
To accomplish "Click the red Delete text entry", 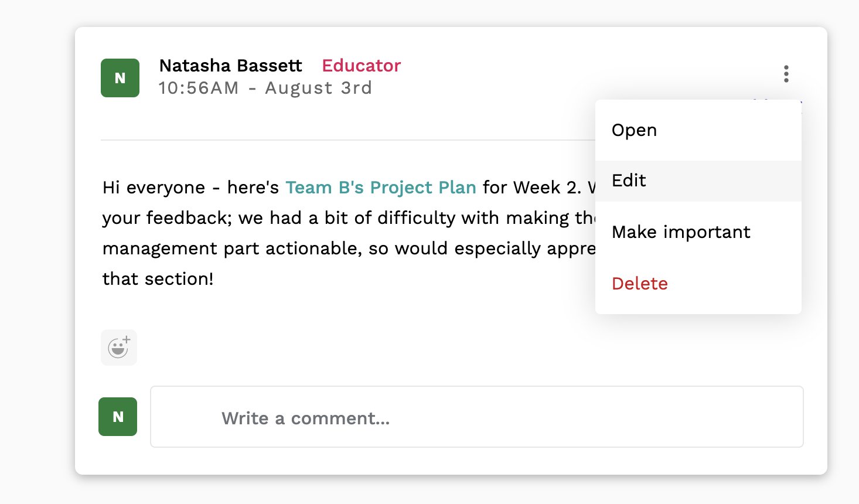I will click(640, 284).
